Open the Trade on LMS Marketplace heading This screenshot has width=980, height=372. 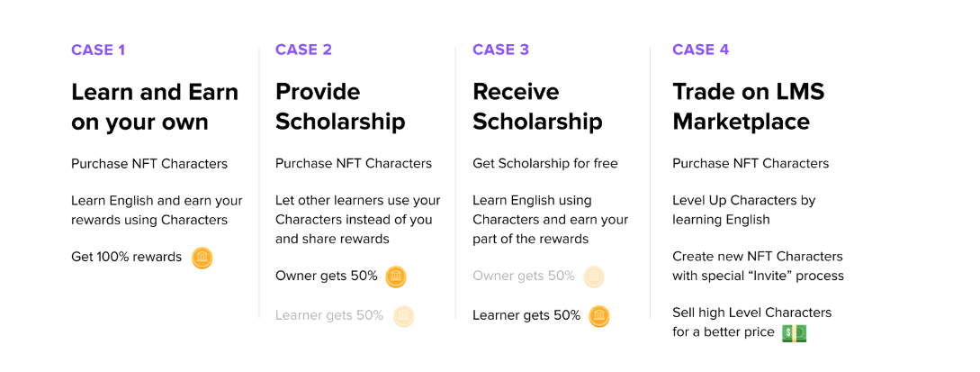pos(748,106)
